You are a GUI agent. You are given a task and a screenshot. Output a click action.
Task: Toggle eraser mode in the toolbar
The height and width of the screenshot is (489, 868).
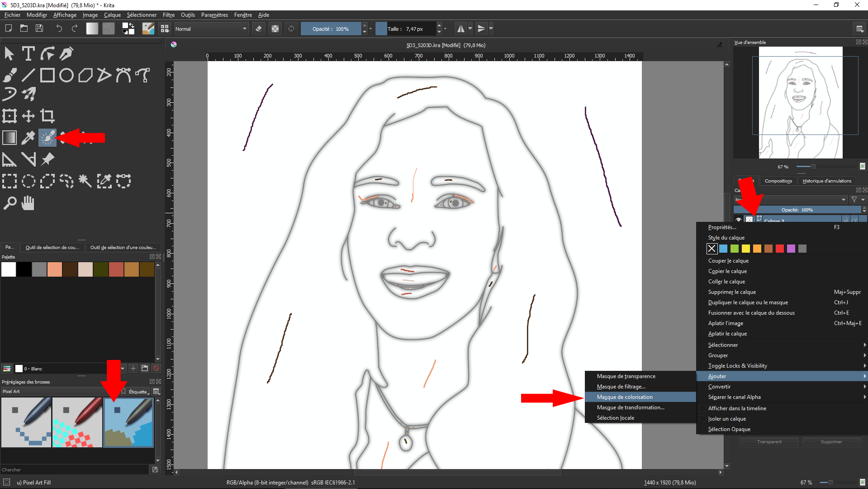pyautogui.click(x=259, y=29)
